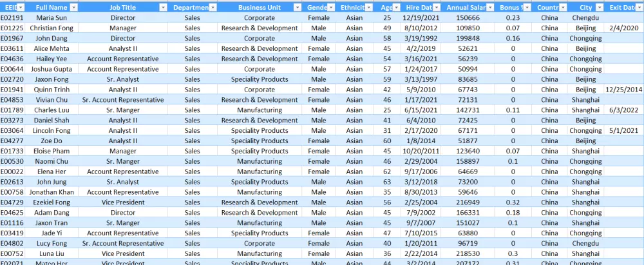Select Vivian Chu's Sr. Account Representative title

click(x=123, y=100)
